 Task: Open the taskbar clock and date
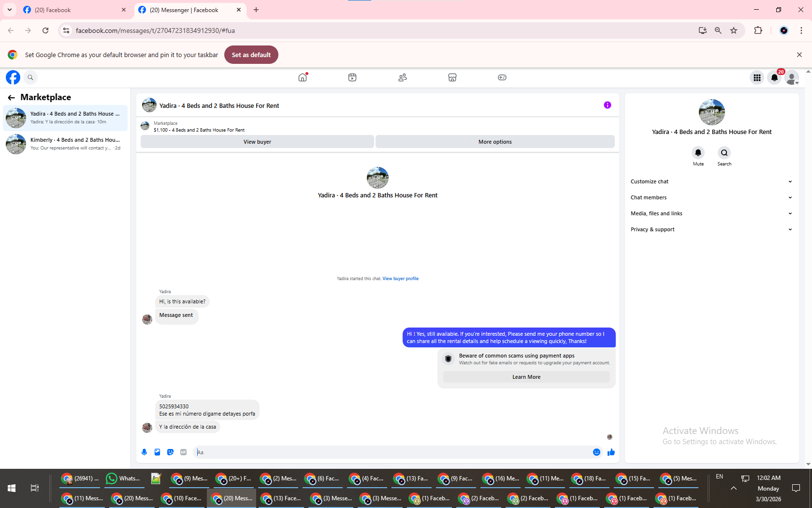768,488
